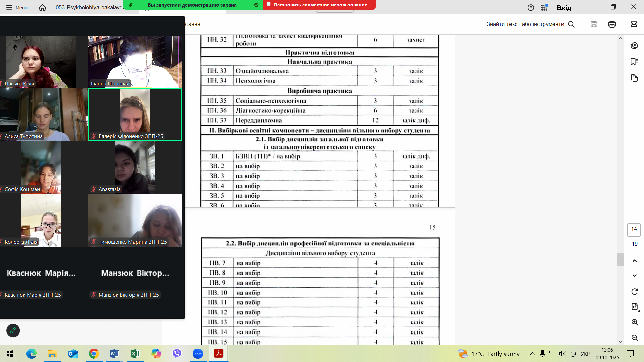The image size is (644, 362).
Task: Open the green annotation pencil button
Action: pyautogui.click(x=13, y=330)
